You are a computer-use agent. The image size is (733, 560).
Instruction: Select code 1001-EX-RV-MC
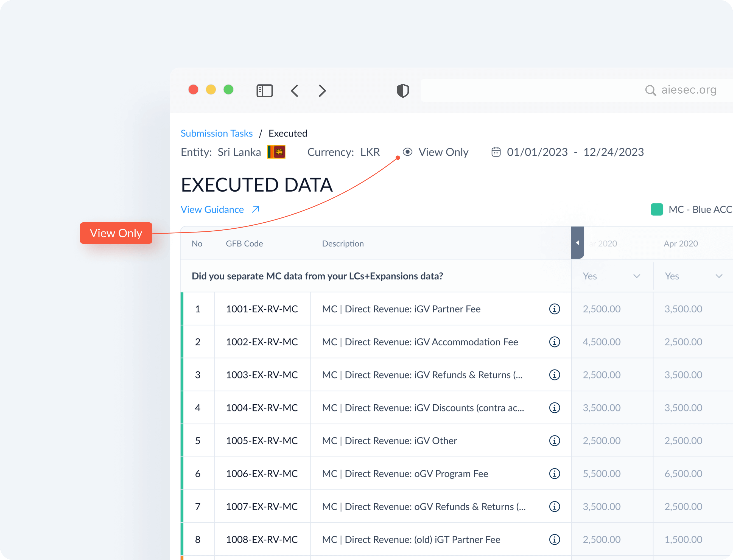(x=262, y=309)
